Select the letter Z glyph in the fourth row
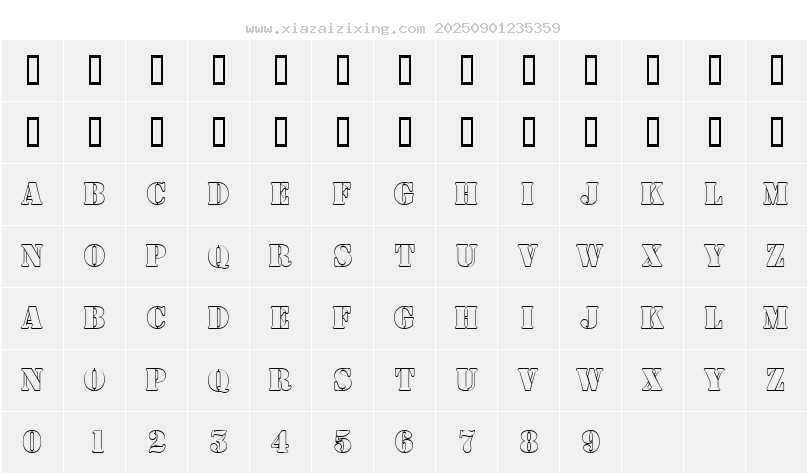 click(x=776, y=256)
